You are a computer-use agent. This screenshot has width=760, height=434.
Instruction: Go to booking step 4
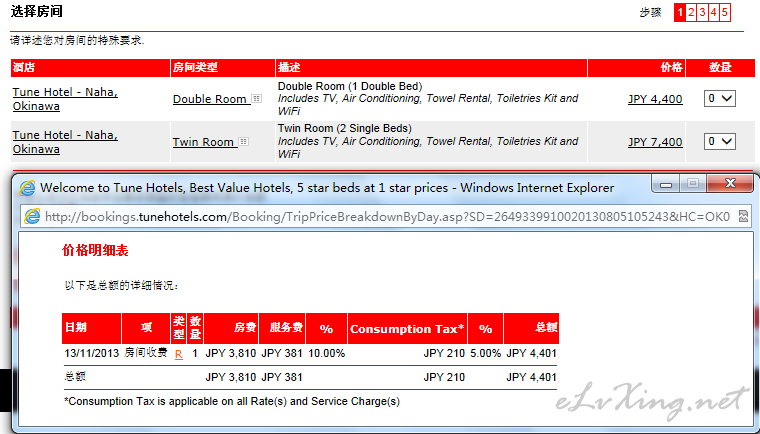(x=713, y=13)
